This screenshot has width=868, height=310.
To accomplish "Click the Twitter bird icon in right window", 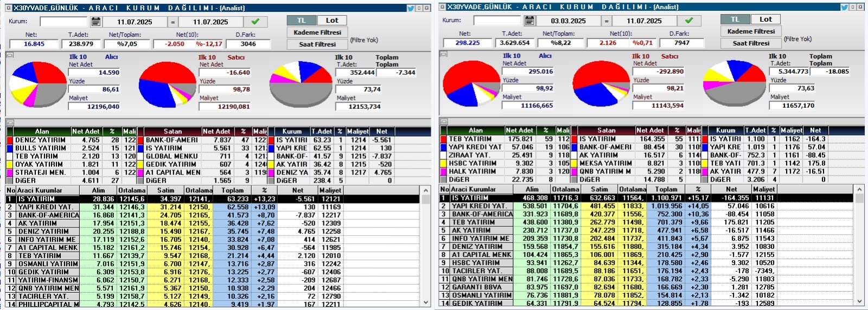I will [845, 7].
